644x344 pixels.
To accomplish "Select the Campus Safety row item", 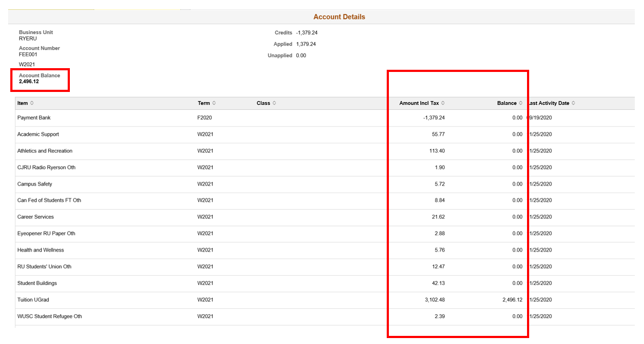I will (x=35, y=184).
